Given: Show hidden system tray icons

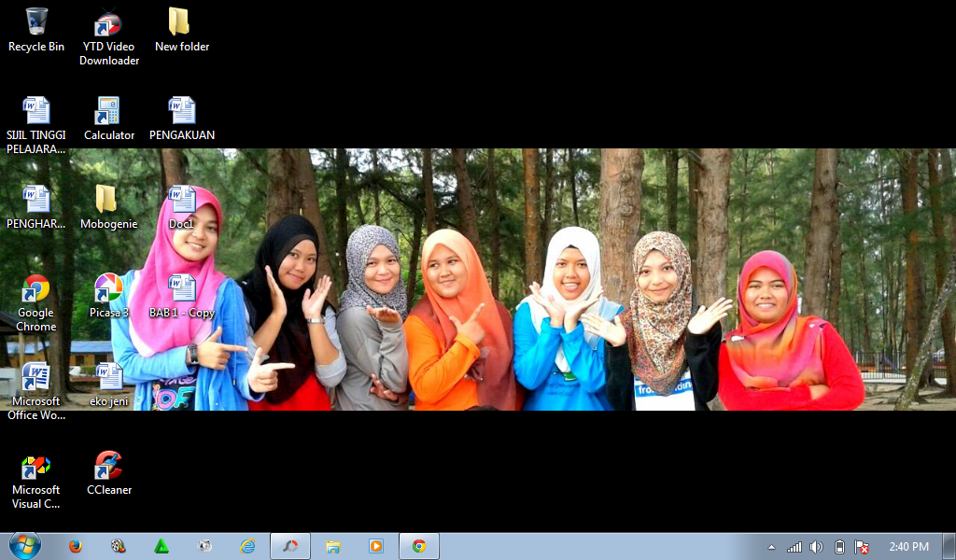Looking at the screenshot, I should pyautogui.click(x=771, y=547).
